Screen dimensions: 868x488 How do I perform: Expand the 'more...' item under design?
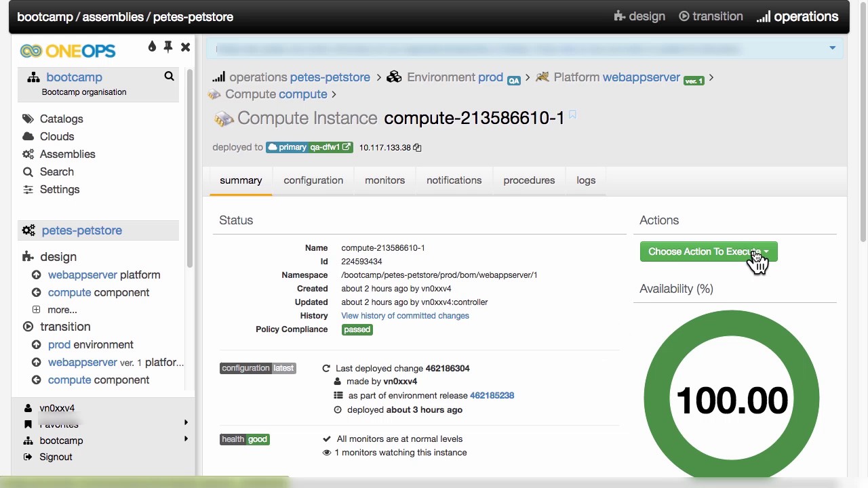point(62,310)
